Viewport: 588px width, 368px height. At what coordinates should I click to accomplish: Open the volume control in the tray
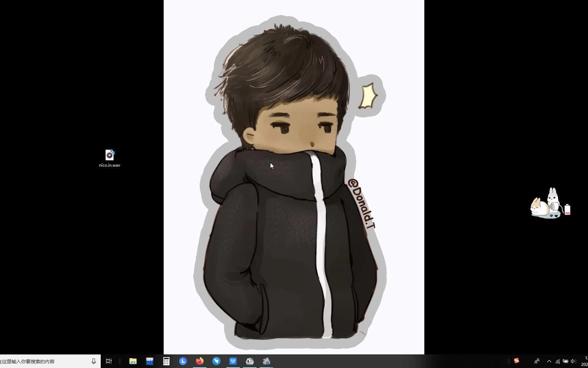[574, 361]
